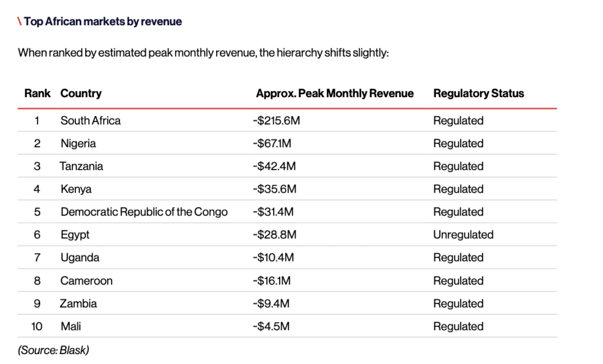Click Zambia in the table
This screenshot has width=603, height=364.
78,304
